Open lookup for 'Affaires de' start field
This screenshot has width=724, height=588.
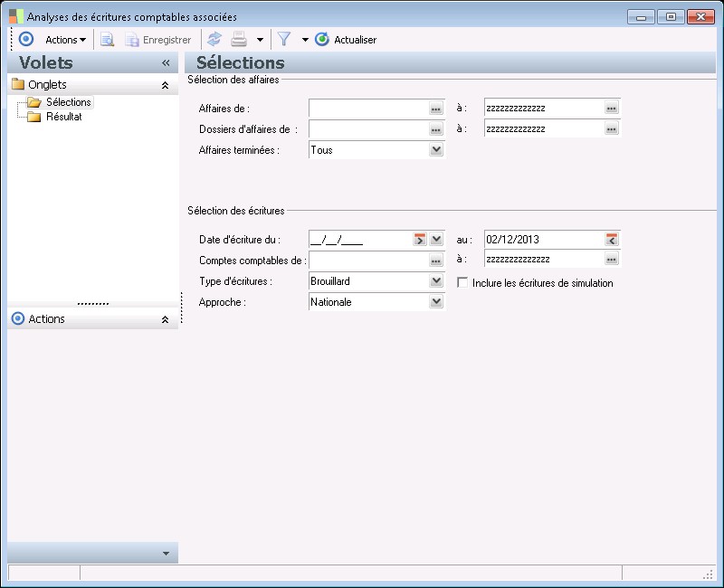[435, 108]
